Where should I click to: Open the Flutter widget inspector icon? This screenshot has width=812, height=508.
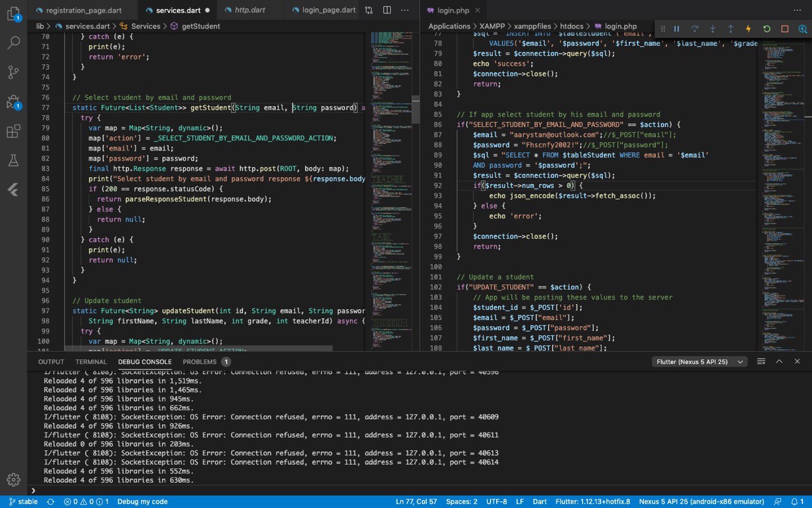click(802, 29)
